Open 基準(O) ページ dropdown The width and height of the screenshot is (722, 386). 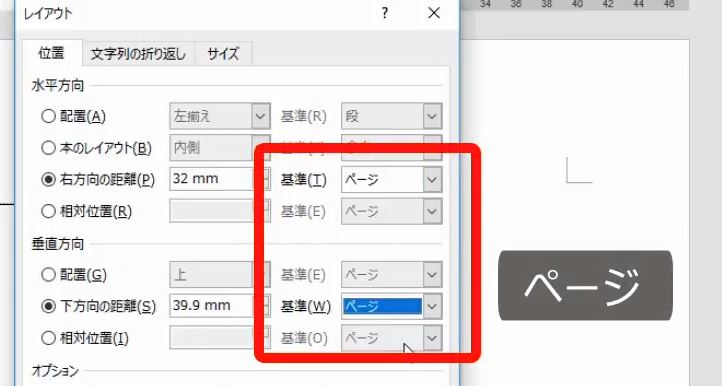[x=432, y=338]
